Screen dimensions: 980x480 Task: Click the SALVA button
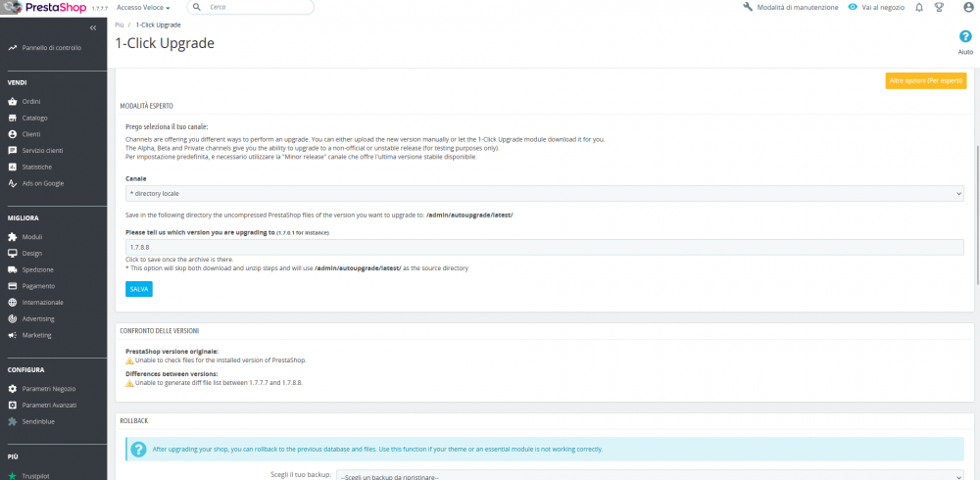[139, 289]
